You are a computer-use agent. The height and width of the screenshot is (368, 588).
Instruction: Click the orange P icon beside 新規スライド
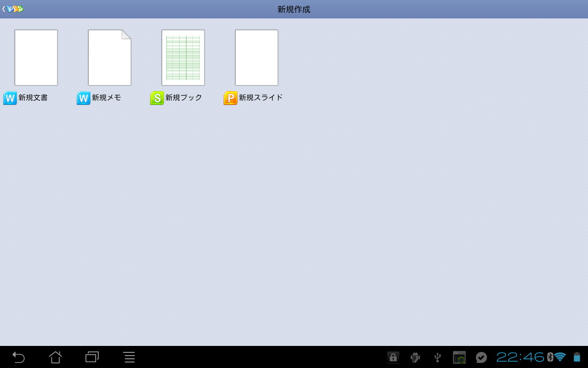tap(231, 98)
